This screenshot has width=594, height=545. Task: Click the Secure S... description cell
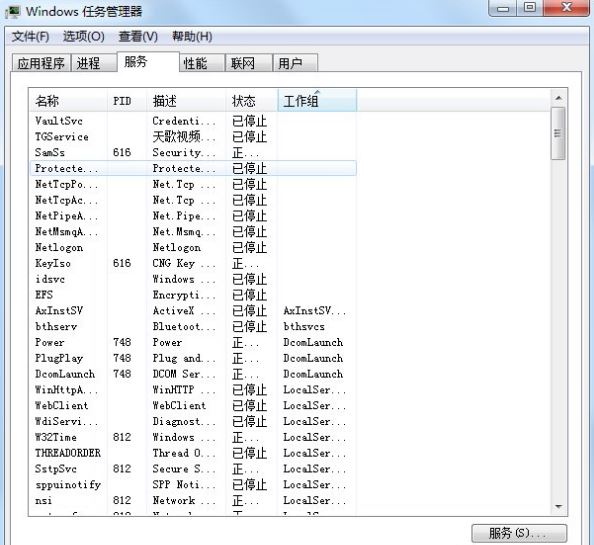(x=184, y=469)
